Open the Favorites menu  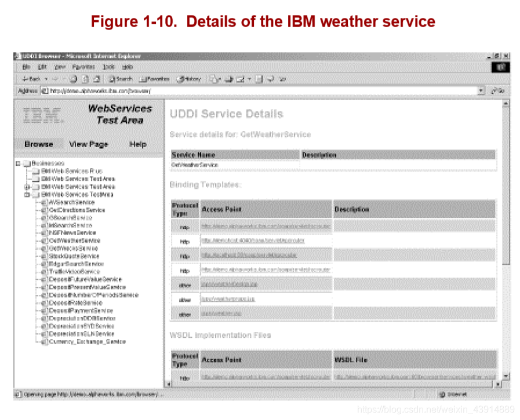point(83,67)
